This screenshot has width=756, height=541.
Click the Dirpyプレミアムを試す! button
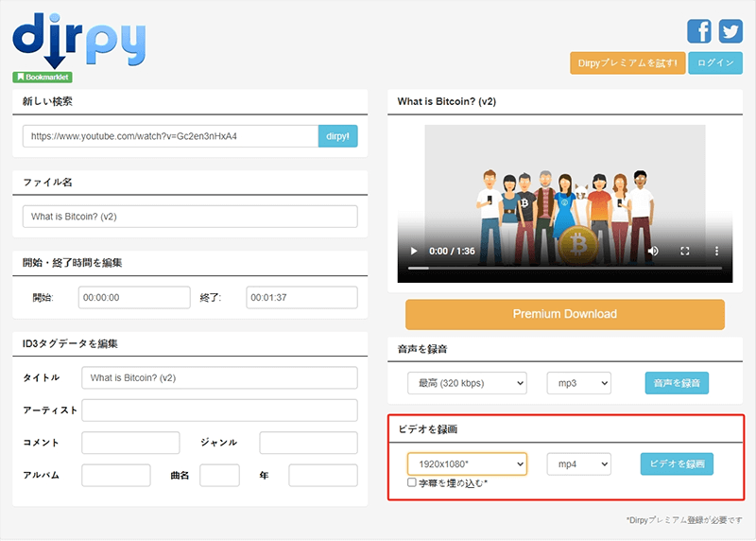(x=627, y=63)
